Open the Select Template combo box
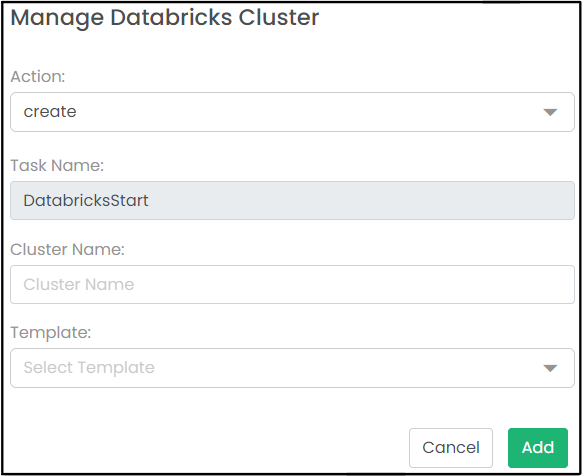The width and height of the screenshot is (582, 476). tap(292, 368)
